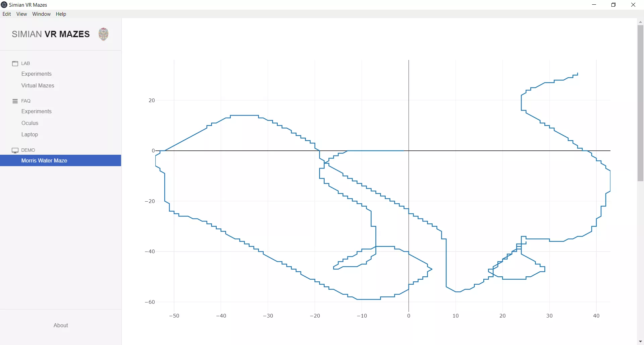The width and height of the screenshot is (644, 345).
Task: Click the monkey skull logo icon
Action: (x=104, y=34)
